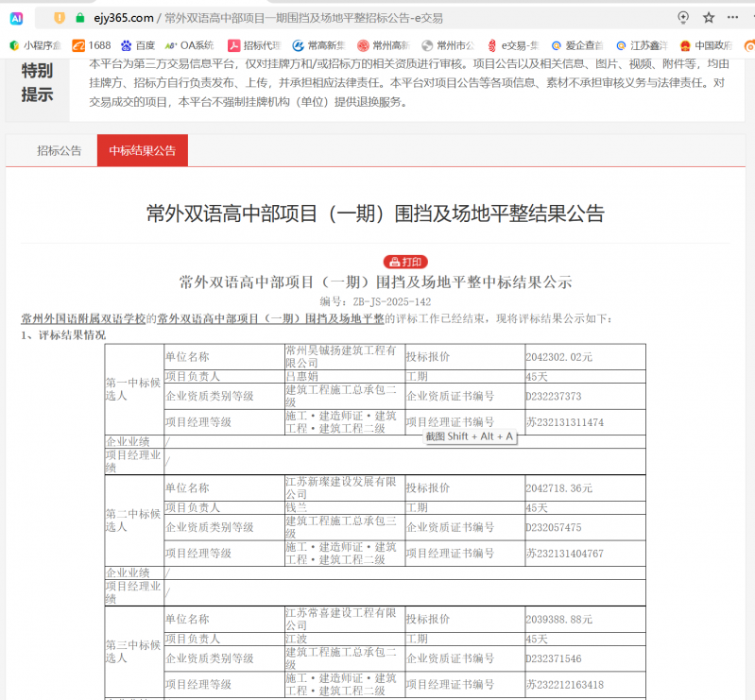Open the 百度 bookmark
Image resolution: width=755 pixels, height=700 pixels.
tap(137, 44)
